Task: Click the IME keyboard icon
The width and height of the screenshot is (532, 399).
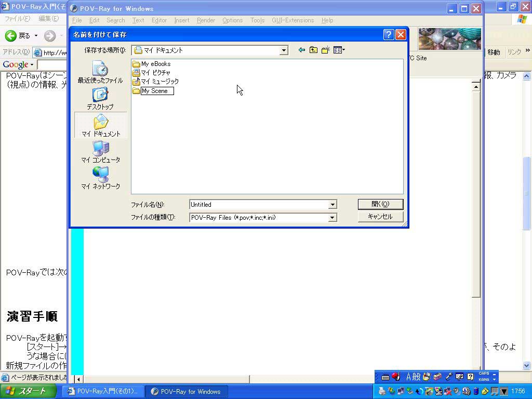Action: click(x=385, y=377)
